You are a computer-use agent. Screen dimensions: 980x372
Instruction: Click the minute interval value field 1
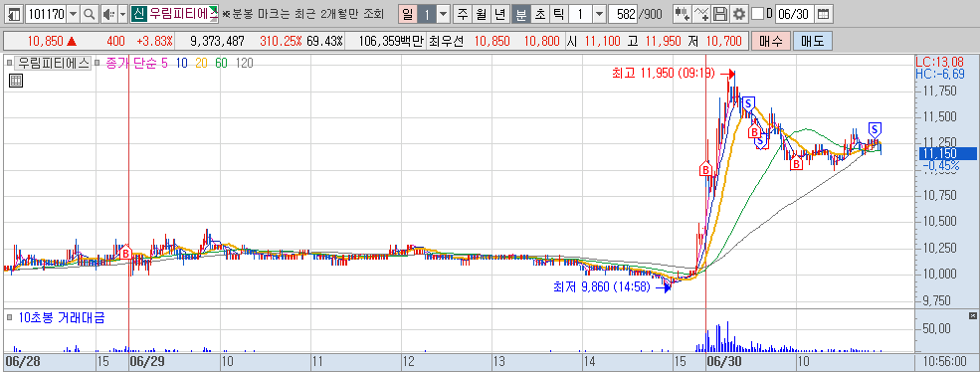pyautogui.click(x=580, y=13)
